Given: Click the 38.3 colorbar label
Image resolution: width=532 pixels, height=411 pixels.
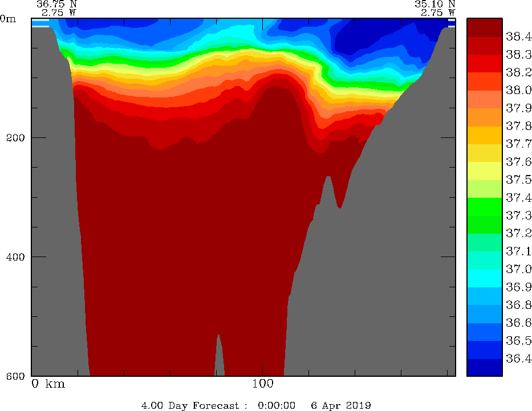Looking at the screenshot, I should [518, 55].
